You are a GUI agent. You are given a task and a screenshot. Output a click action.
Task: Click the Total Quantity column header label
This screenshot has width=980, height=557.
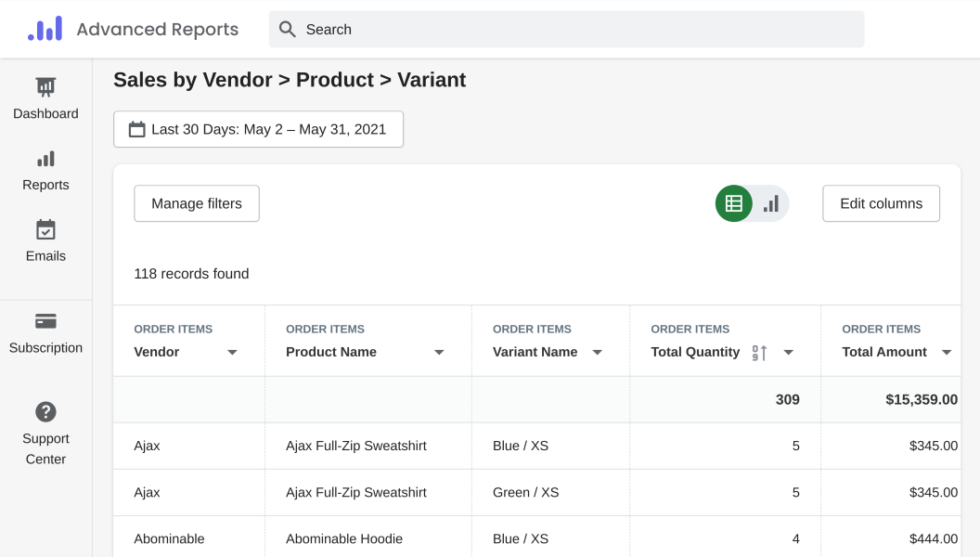[x=695, y=352]
